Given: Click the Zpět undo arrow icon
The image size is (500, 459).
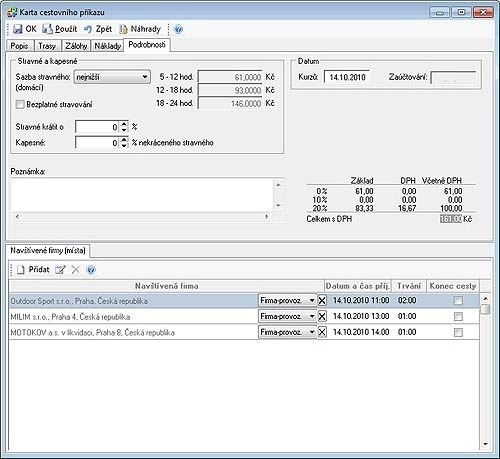Looking at the screenshot, I should click(88, 29).
